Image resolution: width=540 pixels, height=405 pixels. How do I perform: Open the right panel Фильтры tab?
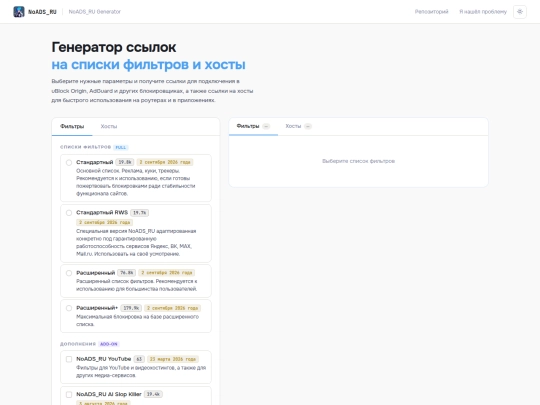click(x=253, y=126)
